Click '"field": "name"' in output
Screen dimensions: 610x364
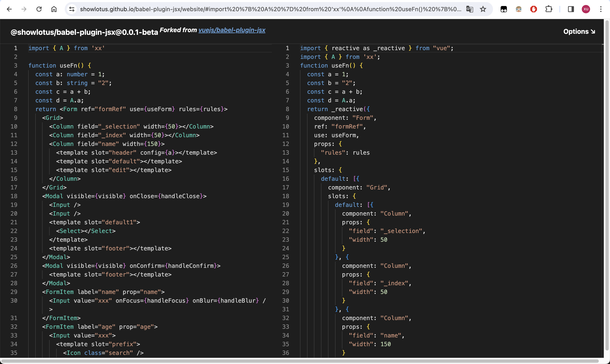pyautogui.click(x=377, y=336)
